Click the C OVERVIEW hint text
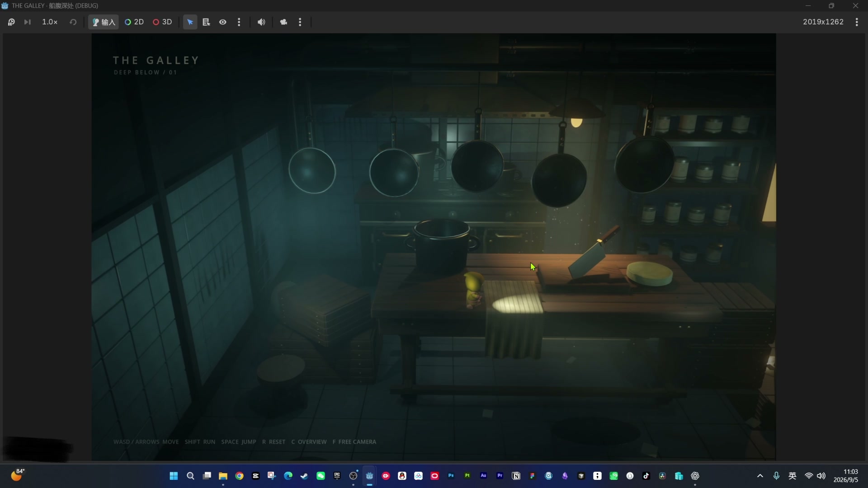Viewport: 868px width, 488px height. pos(309,442)
